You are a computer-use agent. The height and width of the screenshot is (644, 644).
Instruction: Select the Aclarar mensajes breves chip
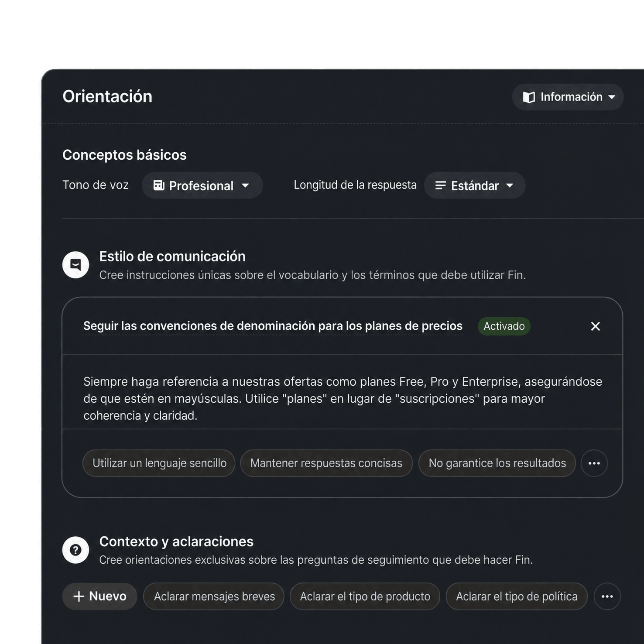tap(214, 596)
